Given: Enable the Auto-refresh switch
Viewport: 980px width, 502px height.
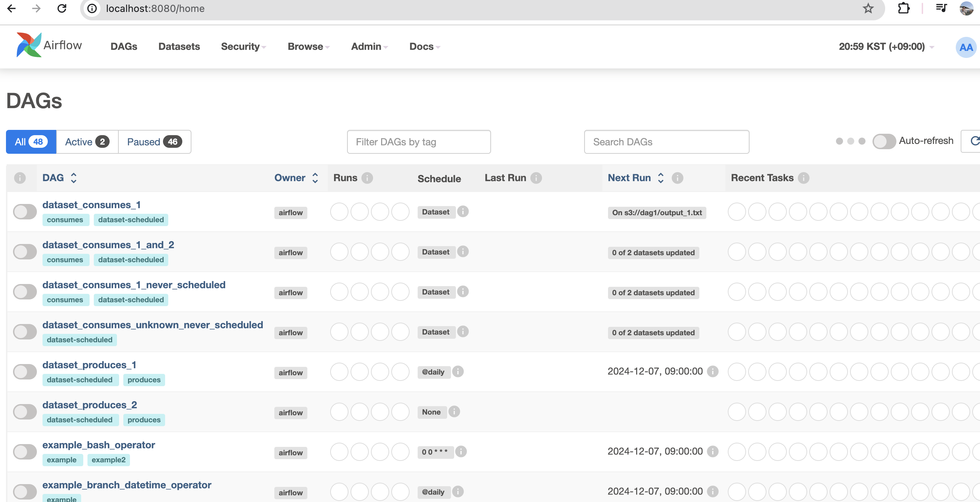Looking at the screenshot, I should click(x=884, y=141).
